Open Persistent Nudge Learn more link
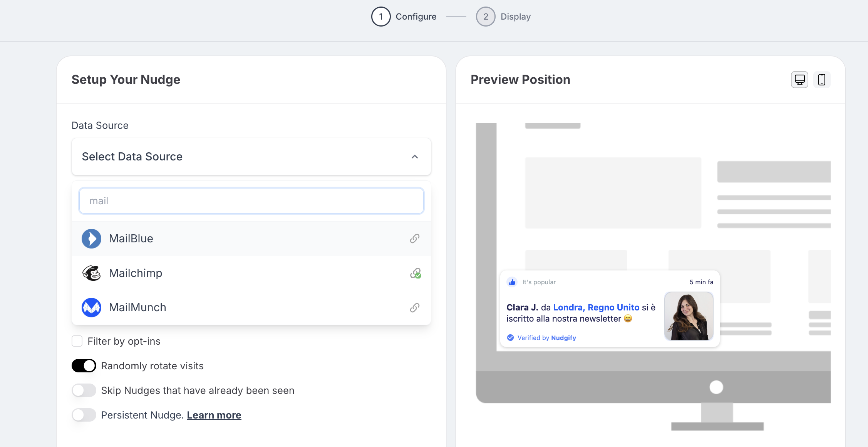 coord(214,415)
